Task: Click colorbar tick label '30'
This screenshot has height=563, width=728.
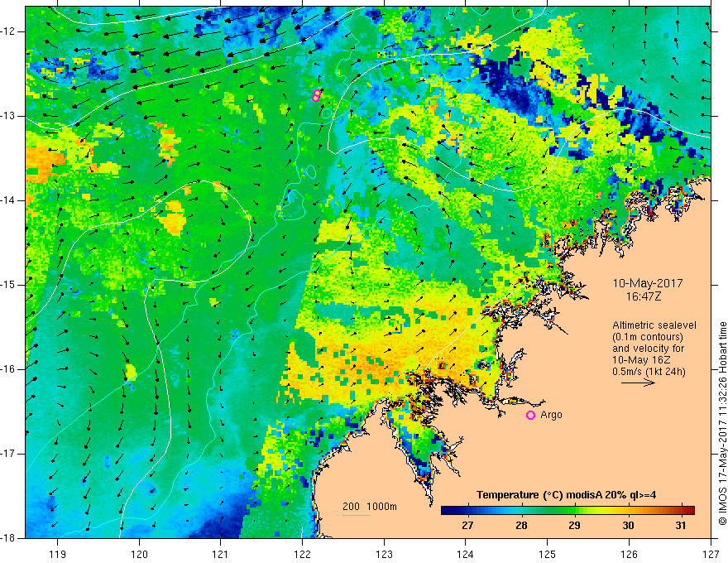Action: 628,526
